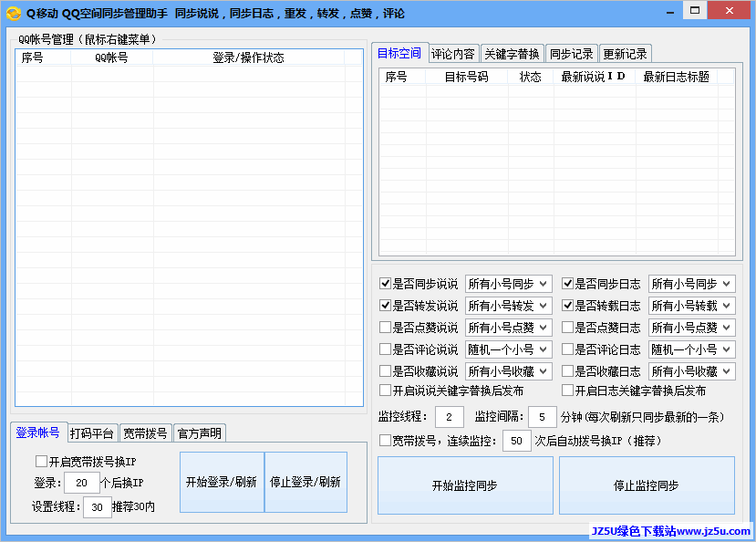Close the Q移动 window
The image size is (756, 542).
[730, 10]
